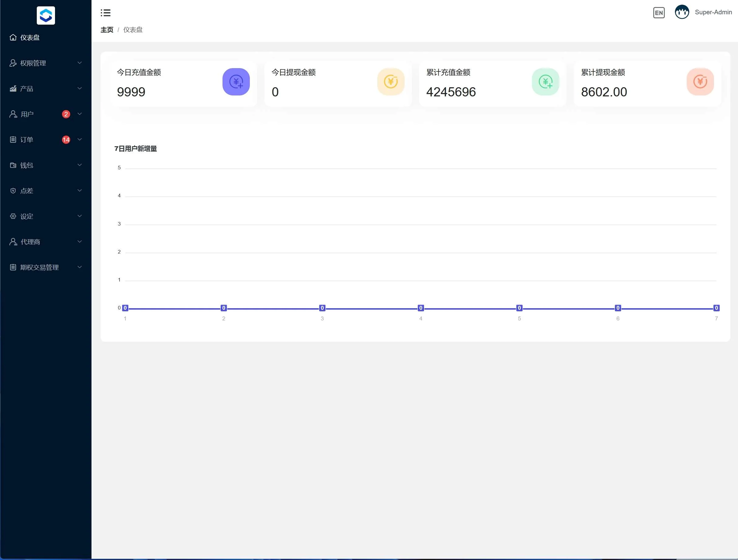Click the Super-Admin avatar image
Image resolution: width=738 pixels, height=560 pixels.
[681, 12]
